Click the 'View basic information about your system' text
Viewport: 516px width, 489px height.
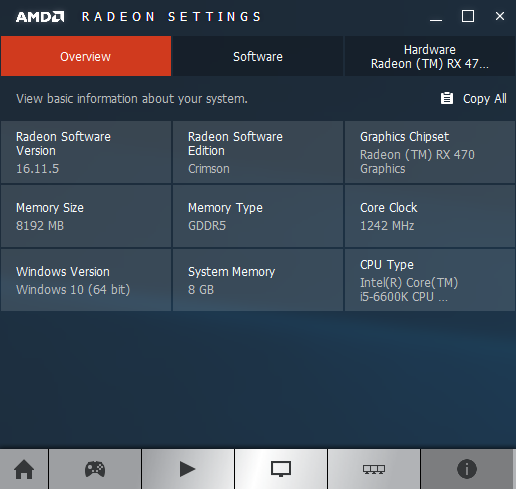[x=132, y=99]
